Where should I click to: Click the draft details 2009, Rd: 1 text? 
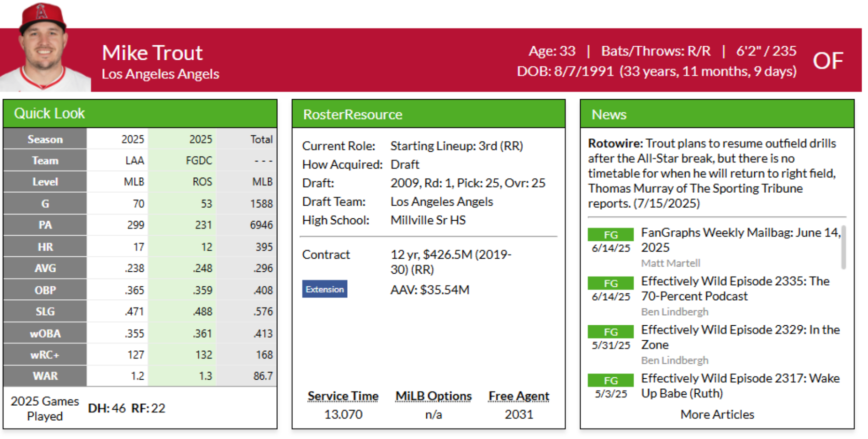coord(467,183)
